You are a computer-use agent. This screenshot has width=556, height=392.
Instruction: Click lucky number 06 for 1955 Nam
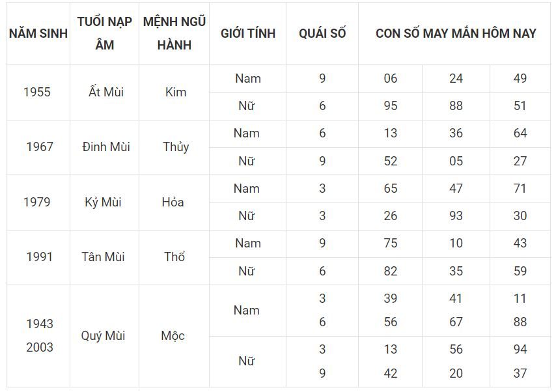pyautogui.click(x=390, y=78)
